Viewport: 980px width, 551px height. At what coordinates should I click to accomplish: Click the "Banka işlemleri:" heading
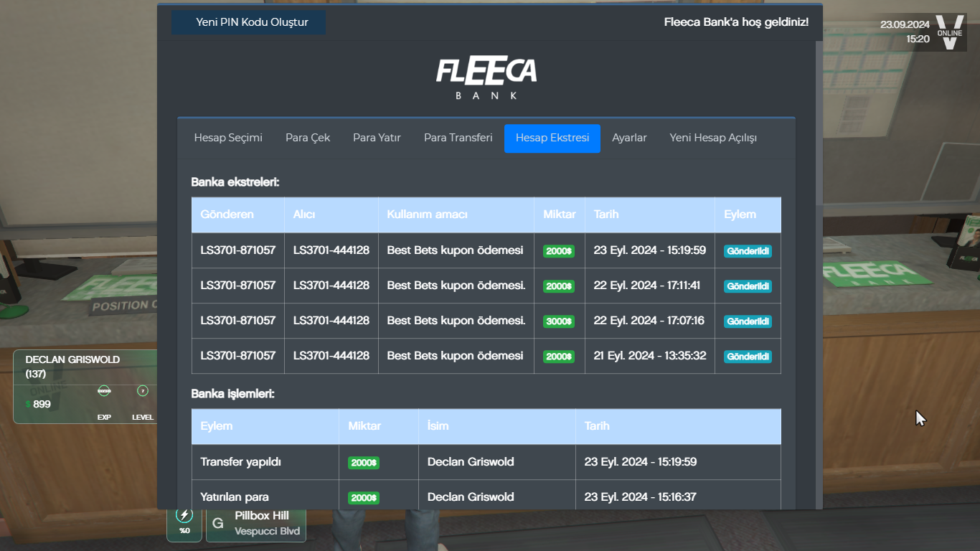click(232, 394)
